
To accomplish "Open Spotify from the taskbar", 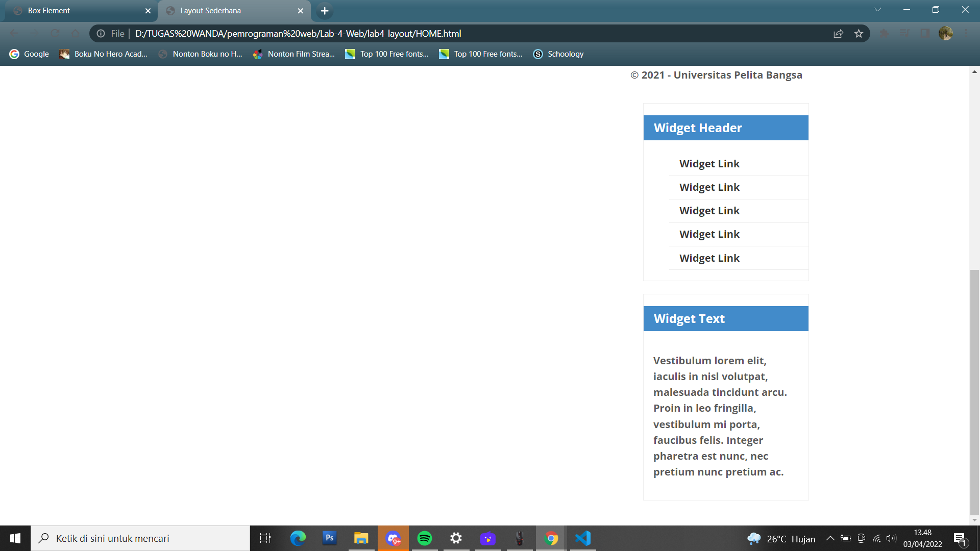I will pyautogui.click(x=424, y=538).
